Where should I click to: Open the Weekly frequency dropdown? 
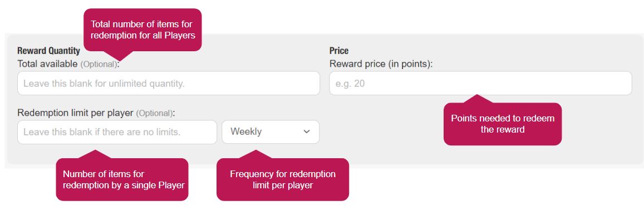271,132
